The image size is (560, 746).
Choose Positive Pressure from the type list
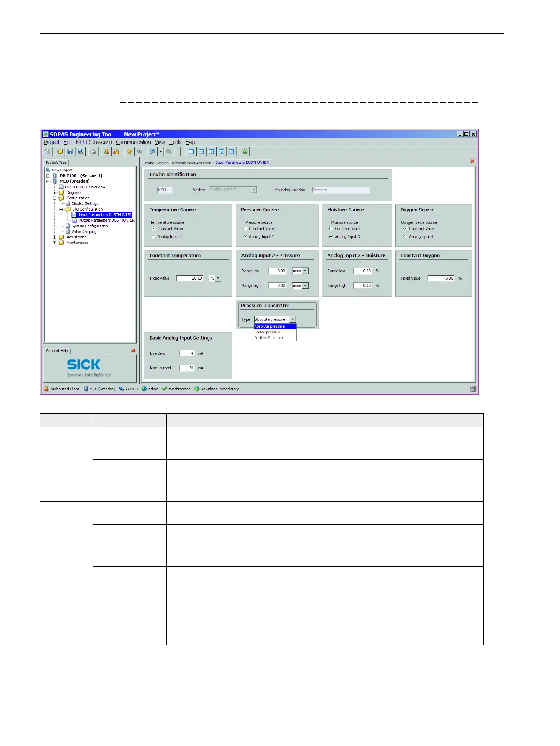click(275, 338)
